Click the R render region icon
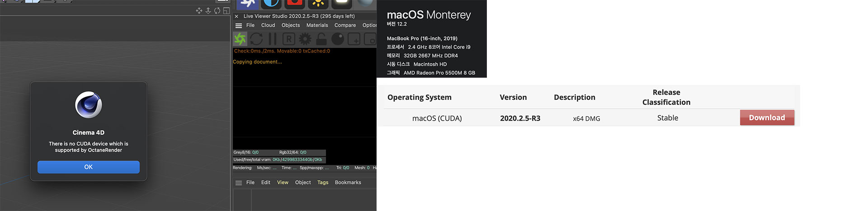868x211 pixels. point(289,39)
